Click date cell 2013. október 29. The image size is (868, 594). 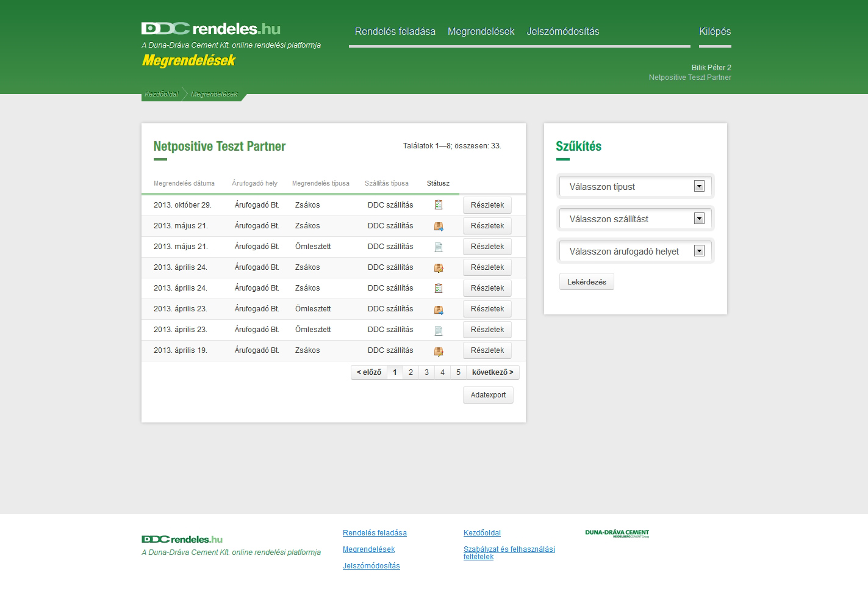(x=182, y=205)
